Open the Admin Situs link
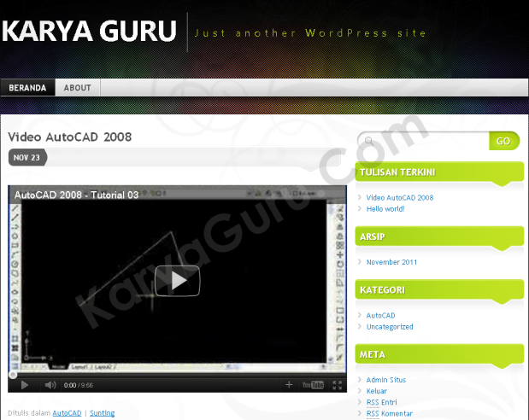 tap(386, 380)
